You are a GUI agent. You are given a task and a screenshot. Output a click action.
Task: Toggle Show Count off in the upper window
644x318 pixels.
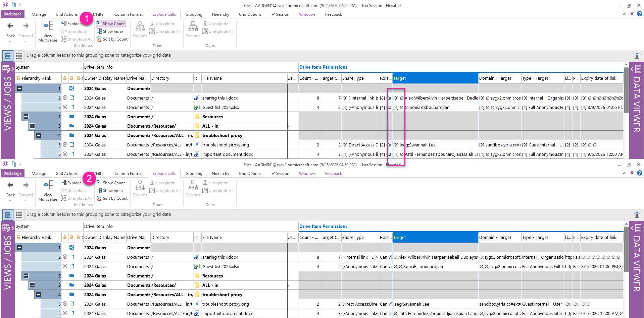pyautogui.click(x=111, y=24)
